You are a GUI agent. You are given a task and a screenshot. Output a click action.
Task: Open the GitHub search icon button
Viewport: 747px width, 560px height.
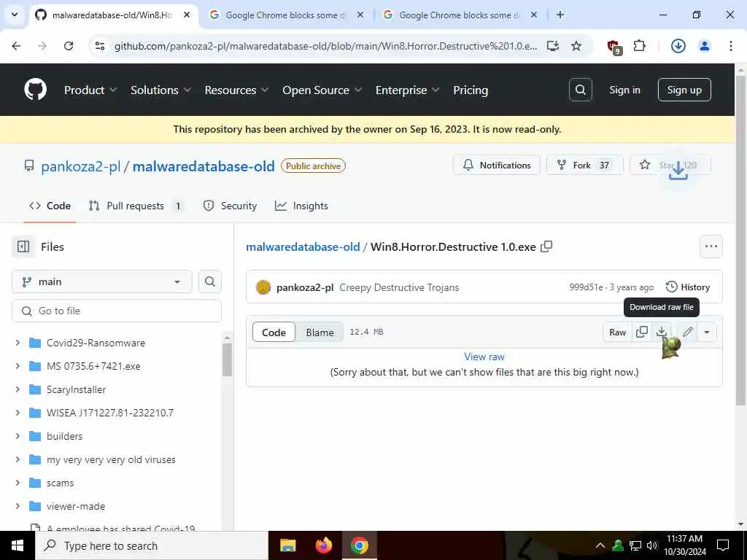pyautogui.click(x=580, y=90)
